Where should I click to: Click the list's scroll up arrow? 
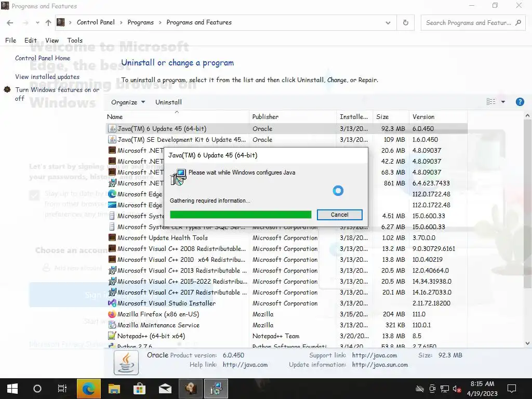(527, 116)
